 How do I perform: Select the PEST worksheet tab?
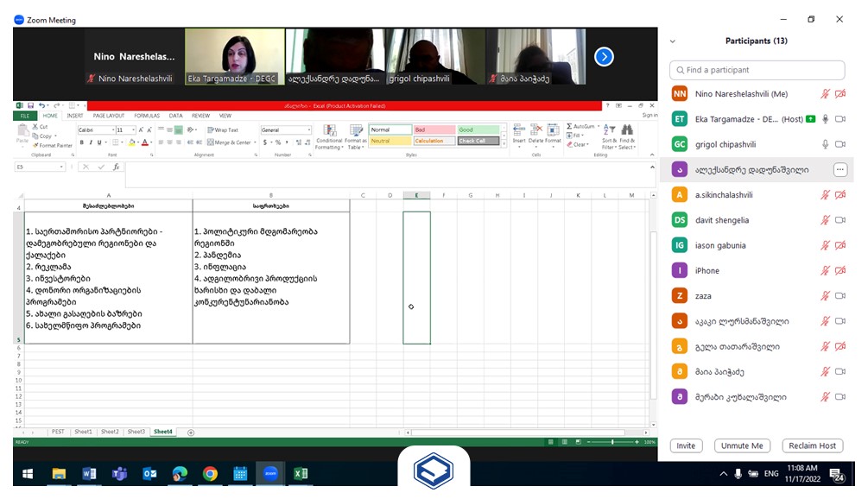(58, 432)
